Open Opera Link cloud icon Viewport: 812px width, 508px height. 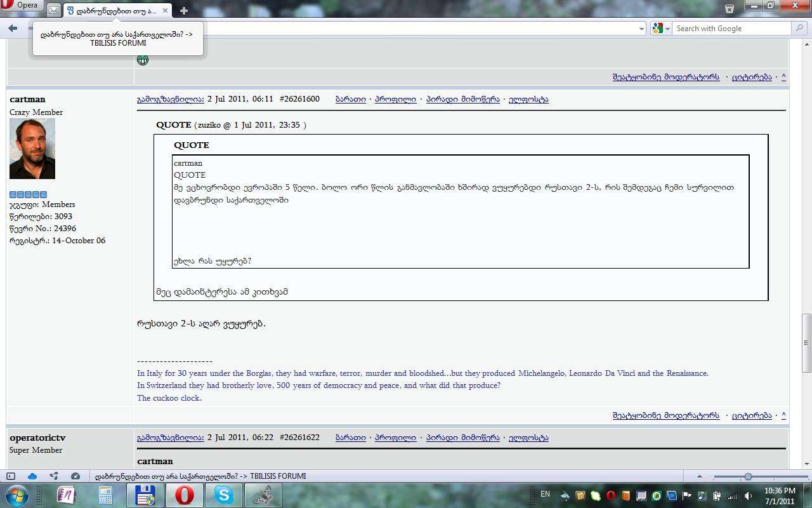pos(32,476)
